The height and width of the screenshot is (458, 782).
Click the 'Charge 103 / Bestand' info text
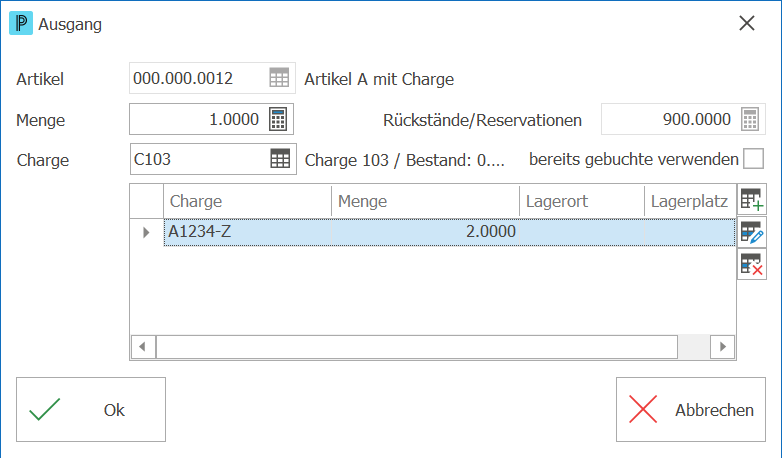coord(404,160)
